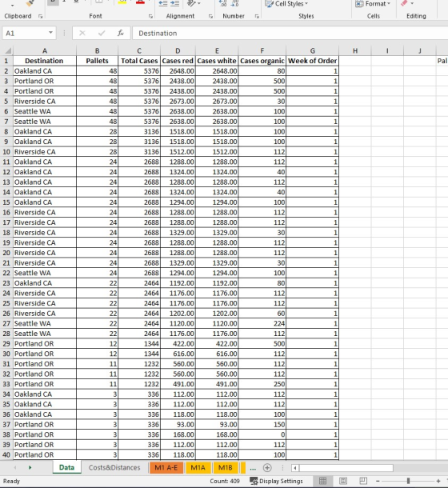Confirm formula entry with the checkmark
This screenshot has height=488, width=448.
tap(102, 33)
